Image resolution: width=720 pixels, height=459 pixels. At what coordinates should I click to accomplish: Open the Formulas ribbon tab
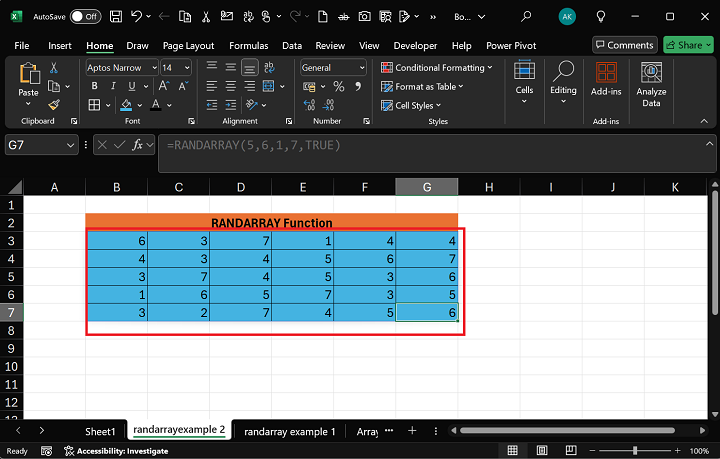248,46
